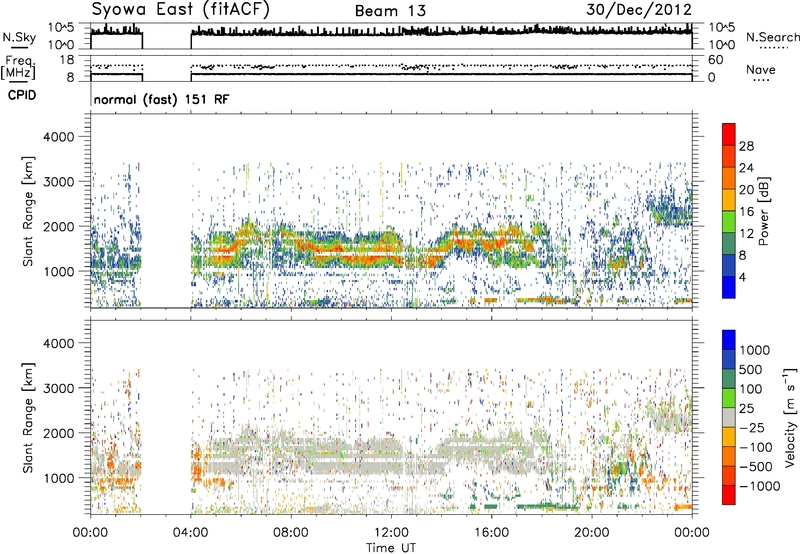Screen dimensions: 800x554
Task: Click the "normal (fast) 151 RF" text
Action: pyautogui.click(x=161, y=99)
